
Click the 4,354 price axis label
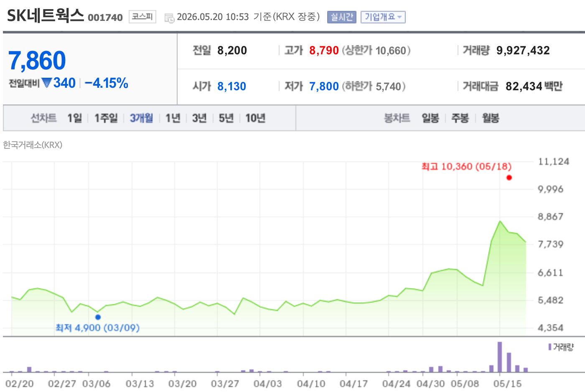[550, 328]
